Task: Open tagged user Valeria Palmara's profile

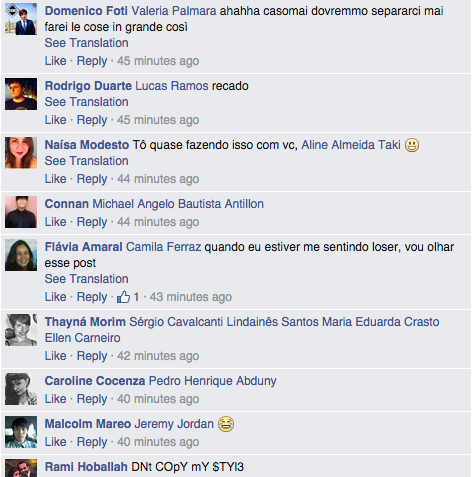Action: 174,11
